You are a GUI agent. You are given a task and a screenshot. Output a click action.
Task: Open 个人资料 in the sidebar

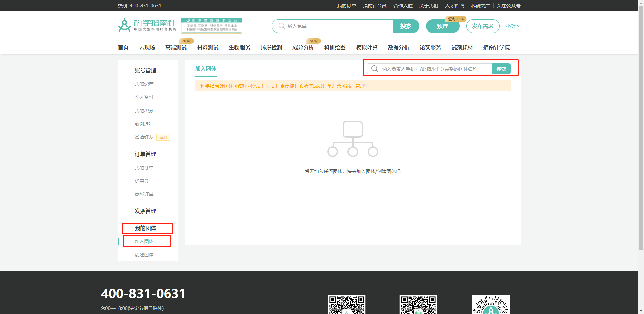[x=144, y=97]
